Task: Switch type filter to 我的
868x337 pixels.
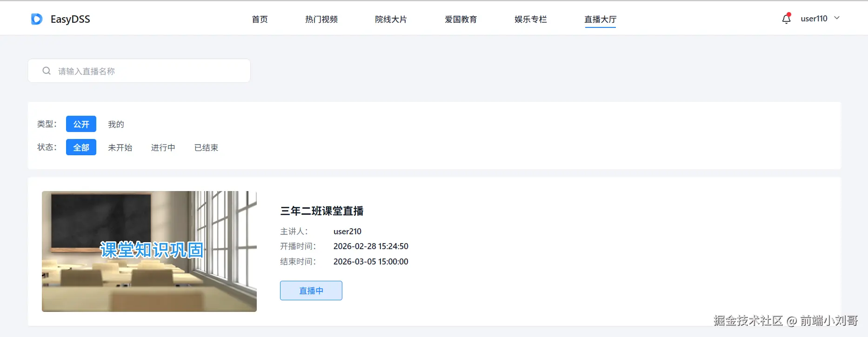Action: pyautogui.click(x=116, y=124)
